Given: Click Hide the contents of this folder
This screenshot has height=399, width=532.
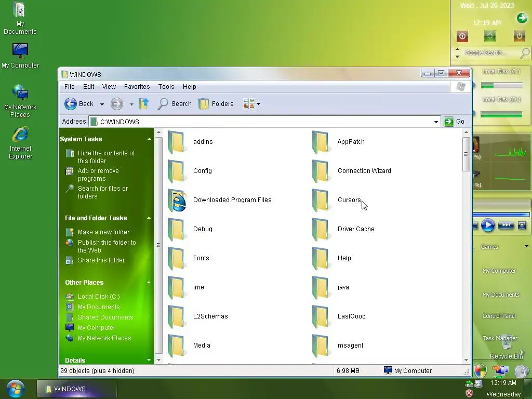Looking at the screenshot, I should pyautogui.click(x=106, y=157).
